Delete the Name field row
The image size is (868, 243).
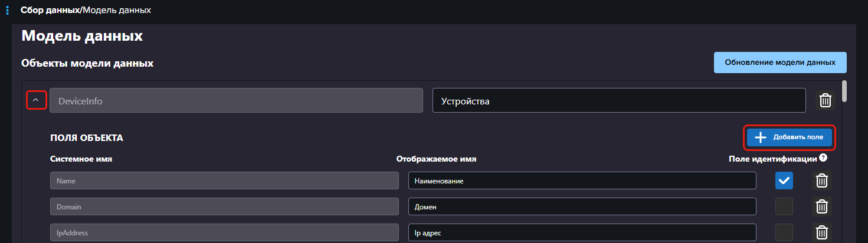click(x=821, y=180)
